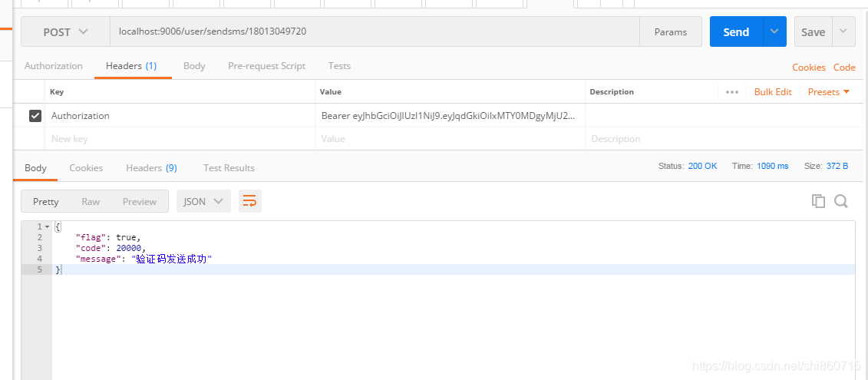Expand the Save button arrow options
The height and width of the screenshot is (380, 868).
(x=843, y=32)
